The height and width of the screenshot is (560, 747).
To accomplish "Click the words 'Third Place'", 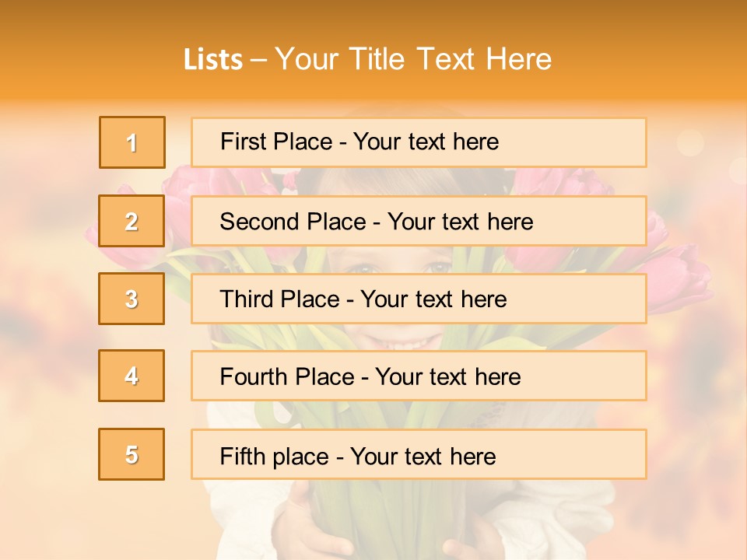I will coord(279,299).
